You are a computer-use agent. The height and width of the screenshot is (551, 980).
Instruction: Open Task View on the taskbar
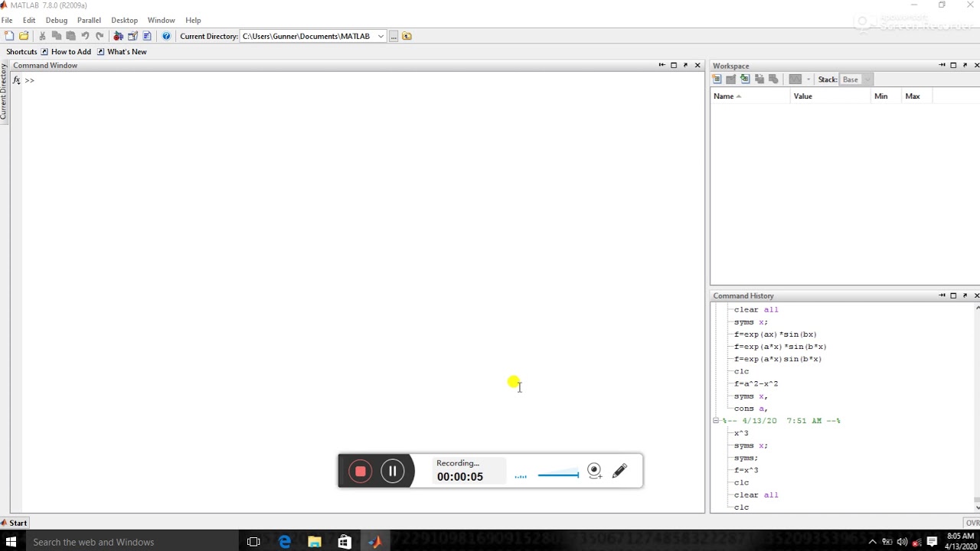[253, 542]
